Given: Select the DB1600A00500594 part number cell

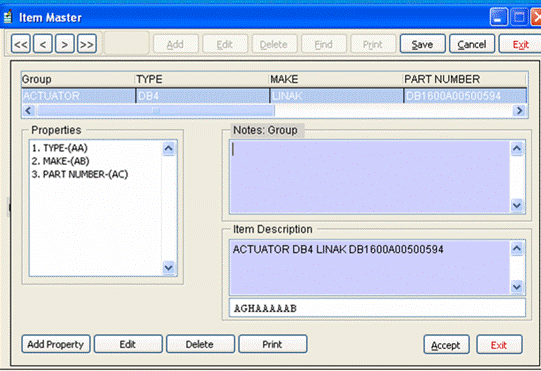Looking at the screenshot, I should (465, 96).
